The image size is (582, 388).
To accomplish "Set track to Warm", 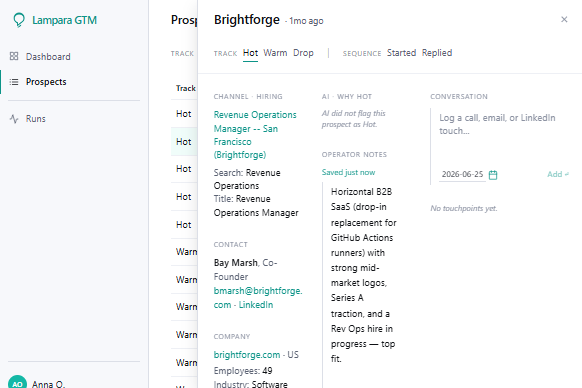I will tap(275, 53).
